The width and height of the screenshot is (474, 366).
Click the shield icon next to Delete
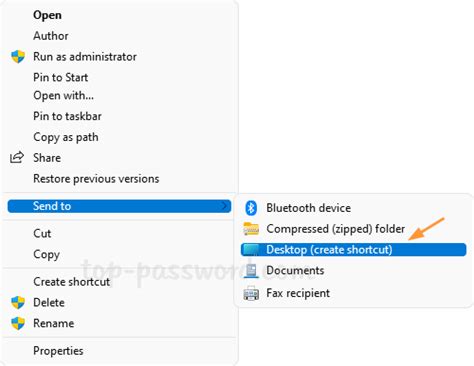[x=18, y=303]
